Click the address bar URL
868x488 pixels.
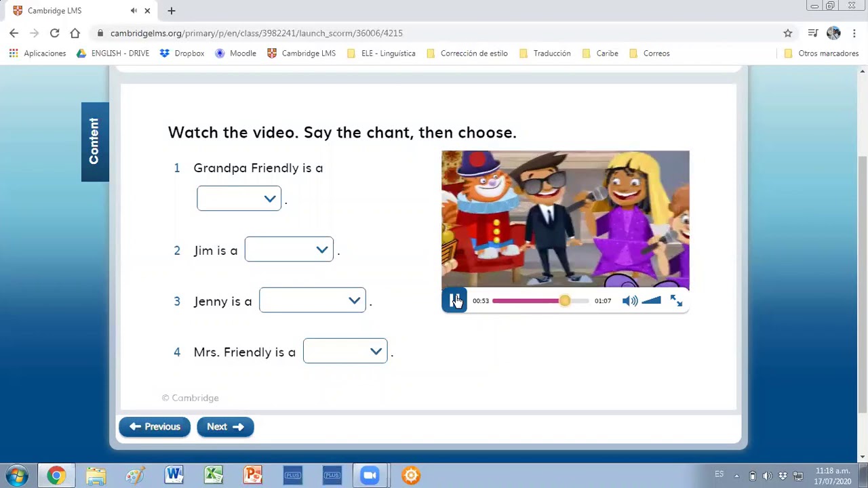coord(256,33)
